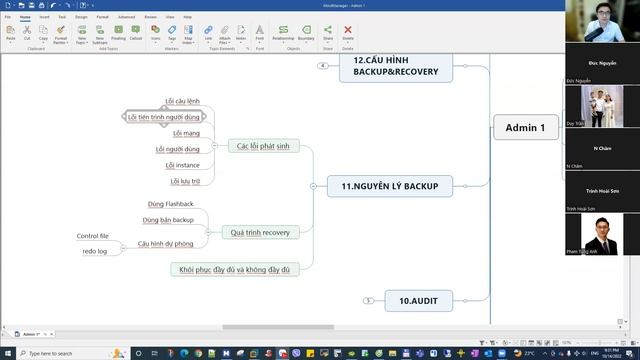
Task: Select topic 'Lỗi lưu trữ'
Action: pyautogui.click(x=185, y=181)
